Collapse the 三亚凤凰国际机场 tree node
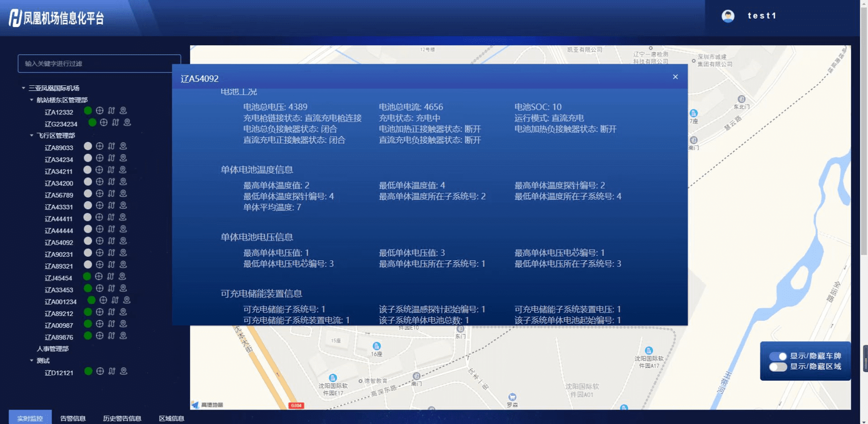 pyautogui.click(x=24, y=88)
